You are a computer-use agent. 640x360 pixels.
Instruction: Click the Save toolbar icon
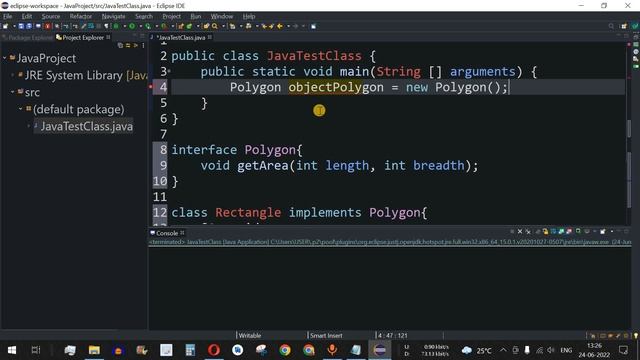pyautogui.click(x=21, y=26)
